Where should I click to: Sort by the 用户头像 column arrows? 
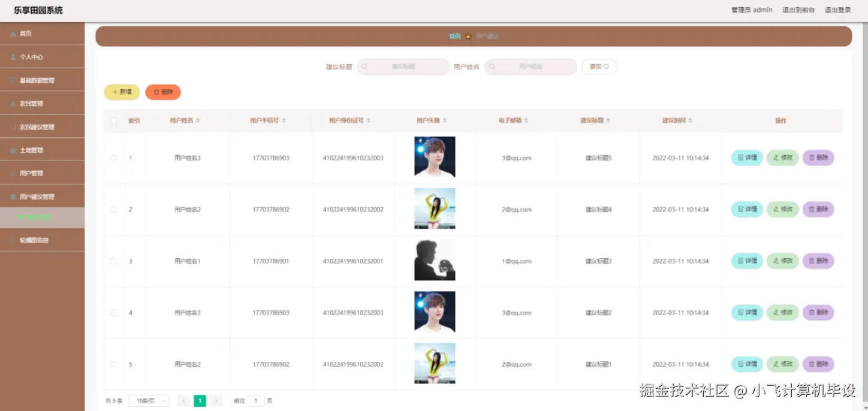click(444, 120)
